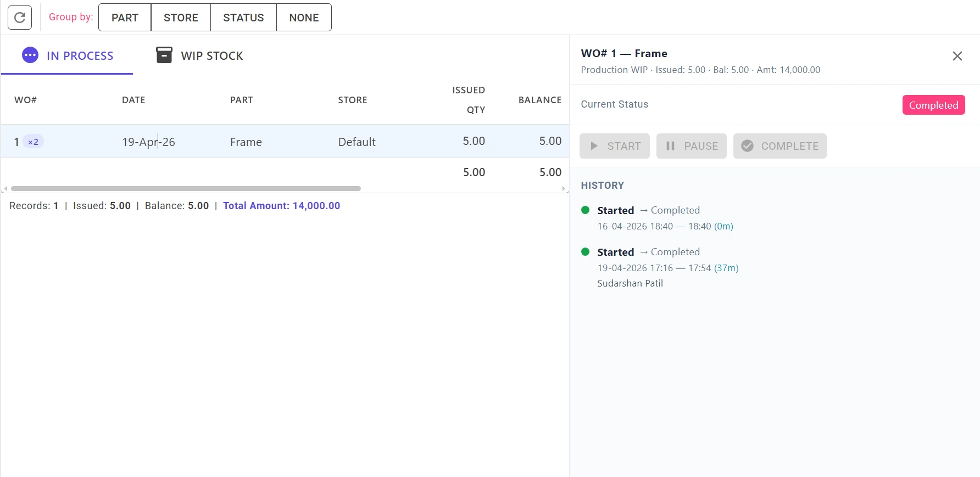Switch to the IN PROCESS tab
980x477 pixels.
tap(67, 55)
